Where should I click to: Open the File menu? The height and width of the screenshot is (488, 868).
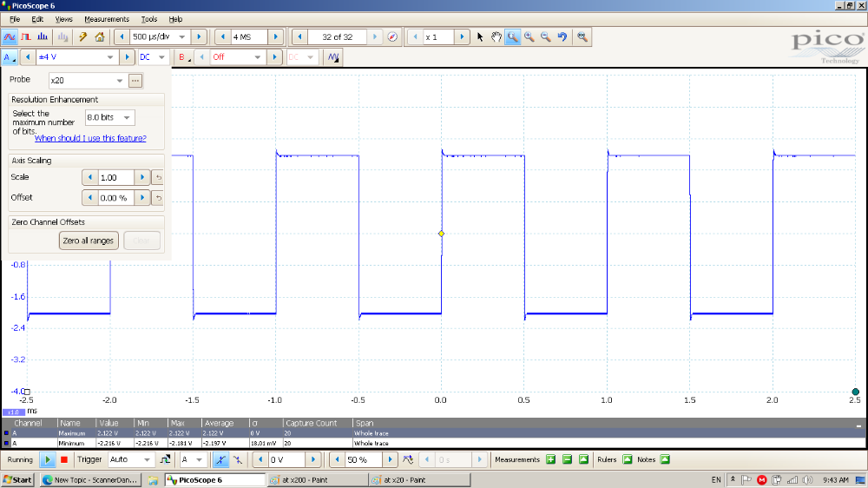pyautogui.click(x=15, y=19)
